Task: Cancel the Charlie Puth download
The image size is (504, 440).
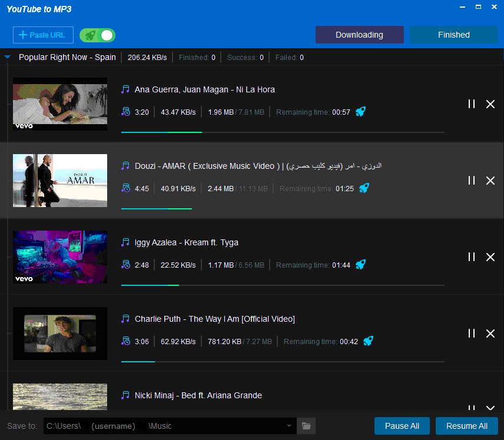Action: coord(490,334)
